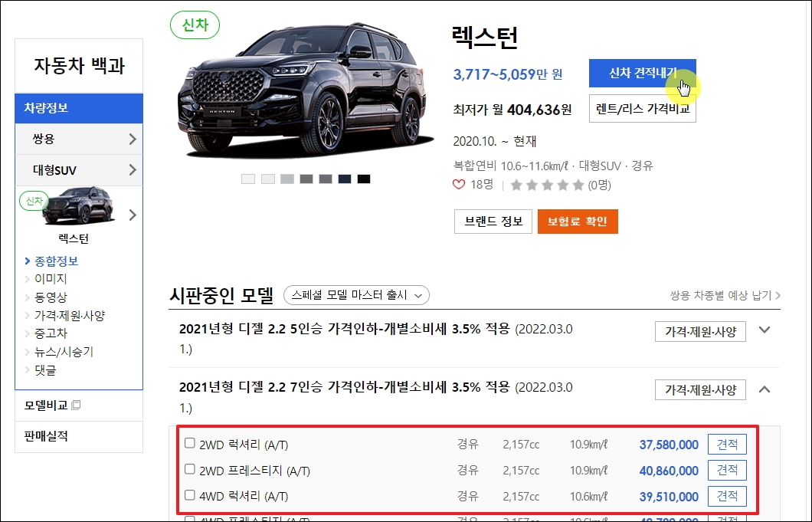This screenshot has width=812, height=522.
Task: Open 댓글 in the sidebar menu
Action: pos(45,370)
